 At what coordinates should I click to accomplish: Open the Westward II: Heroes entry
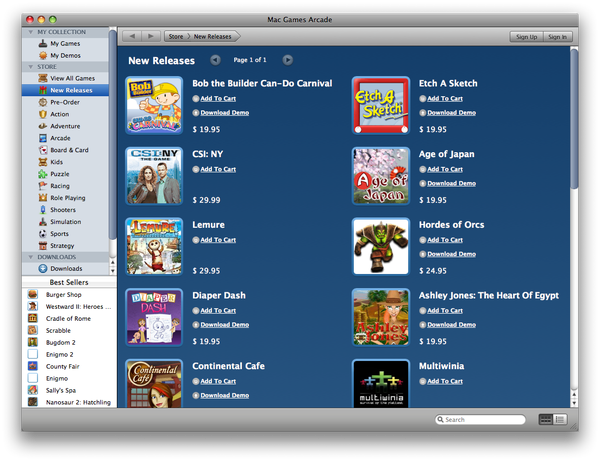pos(69,306)
